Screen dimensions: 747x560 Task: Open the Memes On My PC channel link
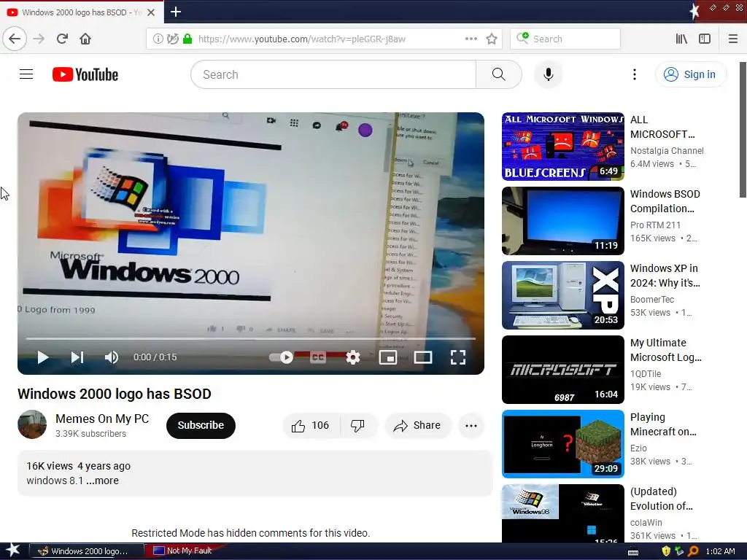click(102, 419)
